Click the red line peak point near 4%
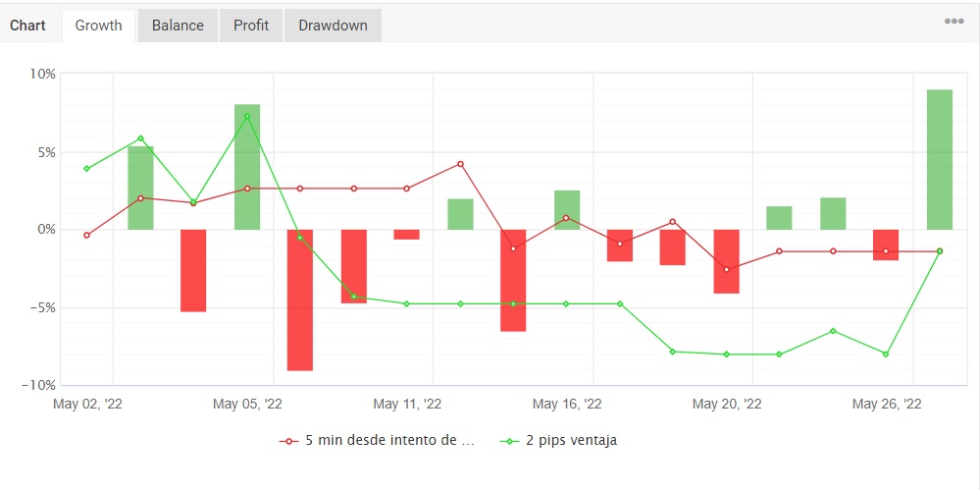The height and width of the screenshot is (490, 980). (x=460, y=164)
